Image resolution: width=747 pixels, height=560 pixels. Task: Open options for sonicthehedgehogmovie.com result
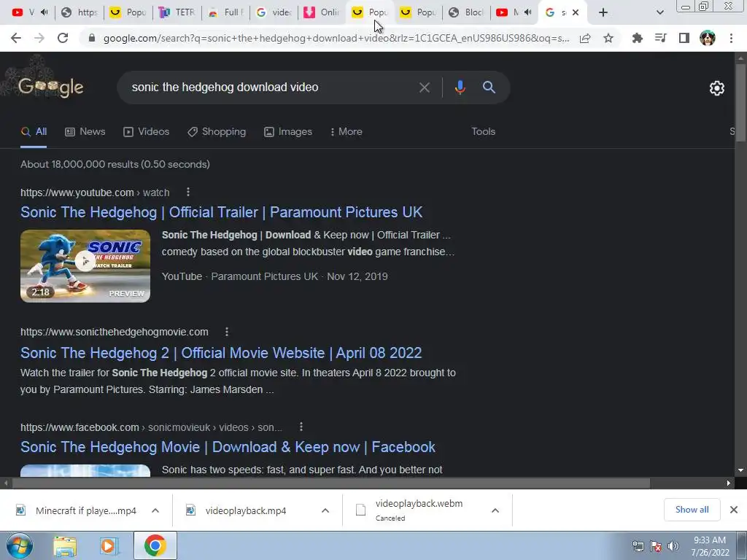click(227, 332)
